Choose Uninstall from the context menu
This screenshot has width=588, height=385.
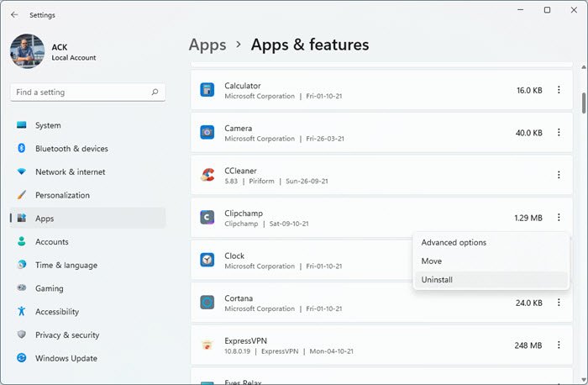(x=437, y=280)
